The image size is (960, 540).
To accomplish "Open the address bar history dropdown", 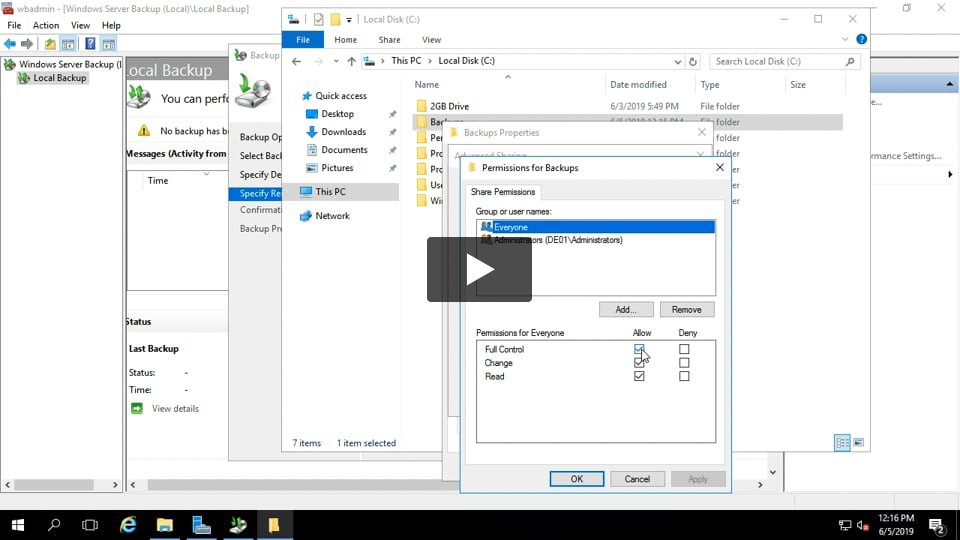I will (x=678, y=61).
